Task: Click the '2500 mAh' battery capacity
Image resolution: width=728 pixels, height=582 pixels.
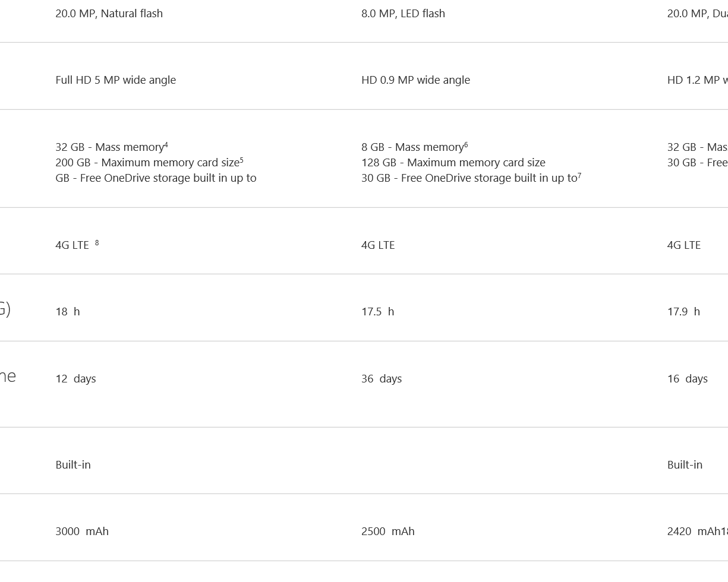Action: (388, 532)
